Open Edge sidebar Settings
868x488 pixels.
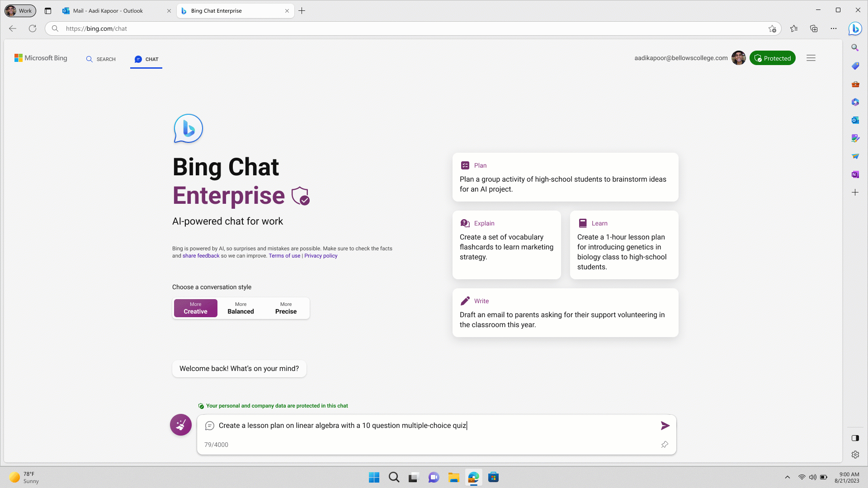click(x=855, y=455)
